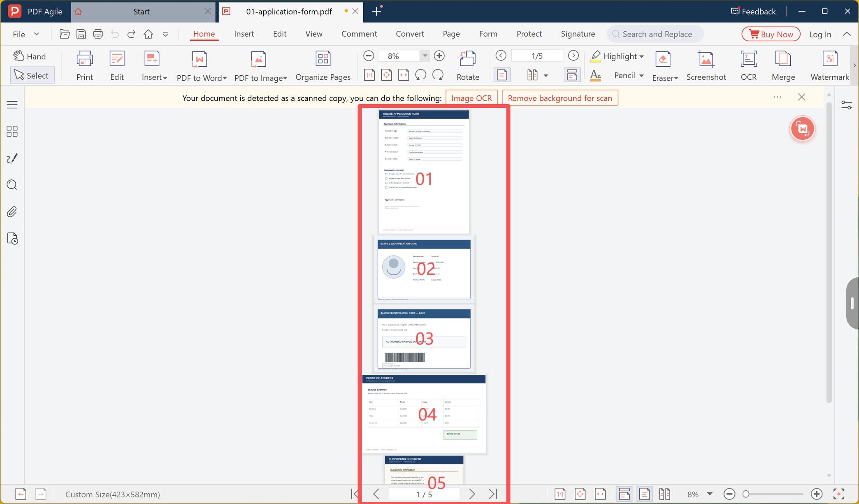
Task: Open the thumbnails panel in sidebar
Action: click(x=12, y=131)
